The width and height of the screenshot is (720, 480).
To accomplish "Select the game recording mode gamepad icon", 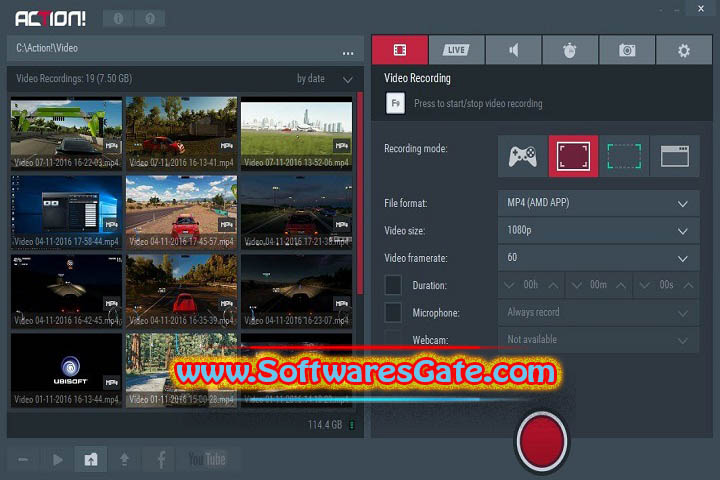I will point(523,156).
